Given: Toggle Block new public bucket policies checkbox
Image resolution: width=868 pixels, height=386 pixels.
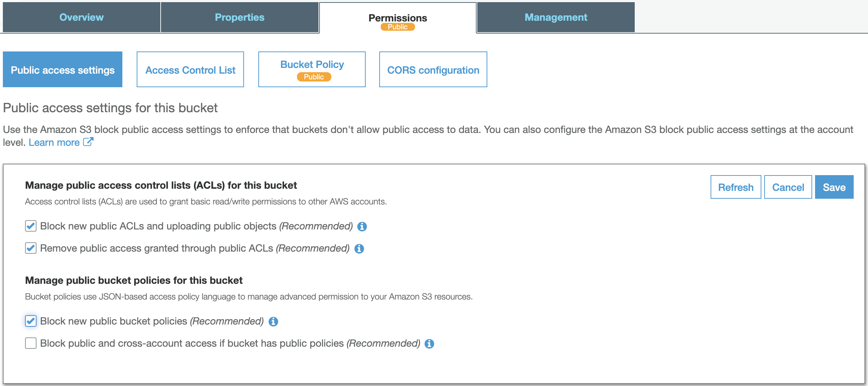Looking at the screenshot, I should [31, 321].
